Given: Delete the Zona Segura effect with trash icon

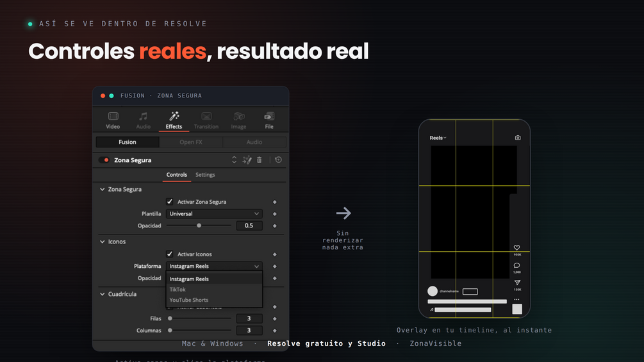Looking at the screenshot, I should [x=259, y=160].
